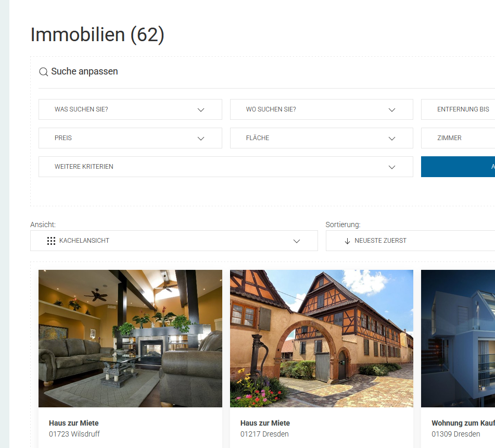The height and width of the screenshot is (448, 495).
Task: Open the Zimmer filter dropdown
Action: click(458, 138)
